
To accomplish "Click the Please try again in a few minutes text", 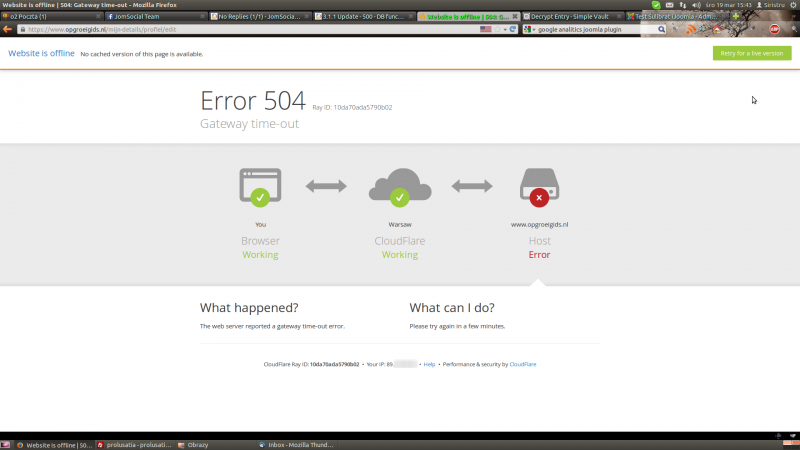I will pyautogui.click(x=457, y=326).
